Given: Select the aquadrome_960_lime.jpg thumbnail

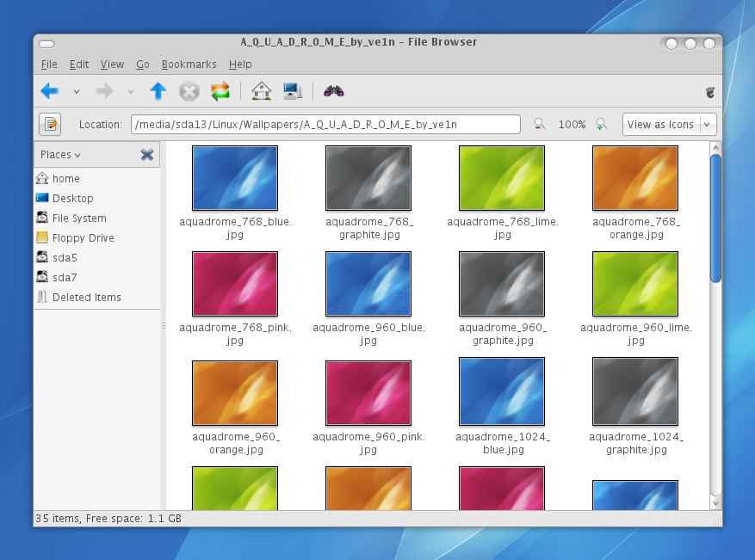Looking at the screenshot, I should [x=635, y=284].
